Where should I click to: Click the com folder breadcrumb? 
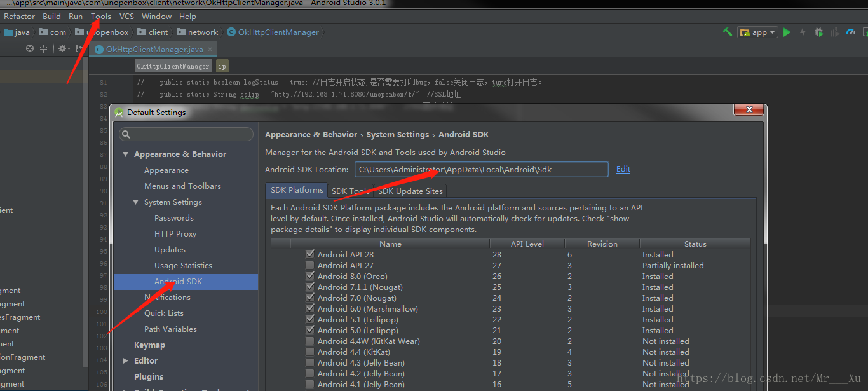click(52, 32)
